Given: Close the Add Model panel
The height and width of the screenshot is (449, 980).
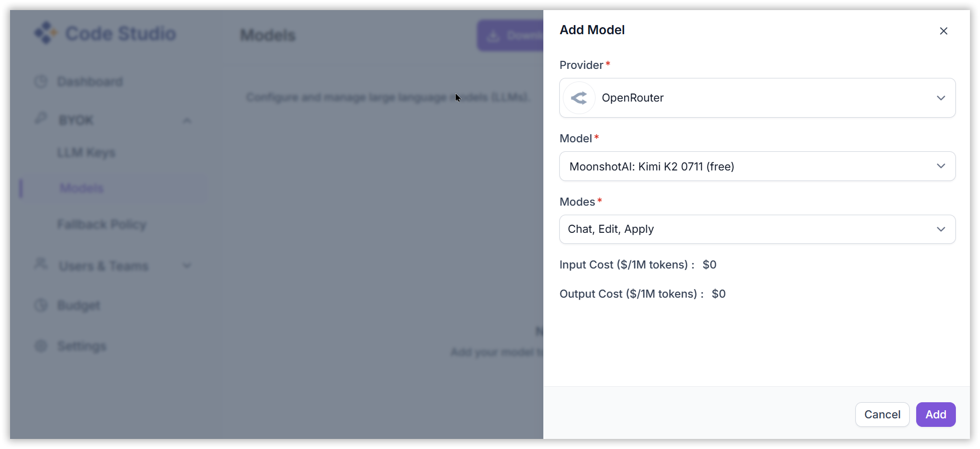Looking at the screenshot, I should click(x=943, y=31).
